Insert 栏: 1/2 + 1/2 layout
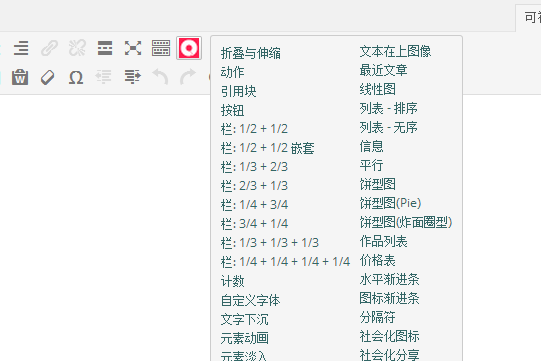Viewport: 541px width, 361px height. [x=254, y=129]
